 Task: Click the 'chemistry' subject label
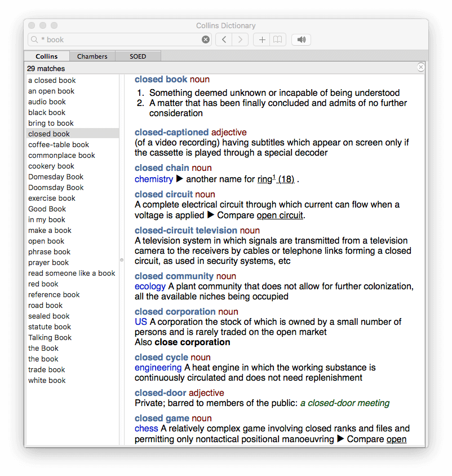154,179
